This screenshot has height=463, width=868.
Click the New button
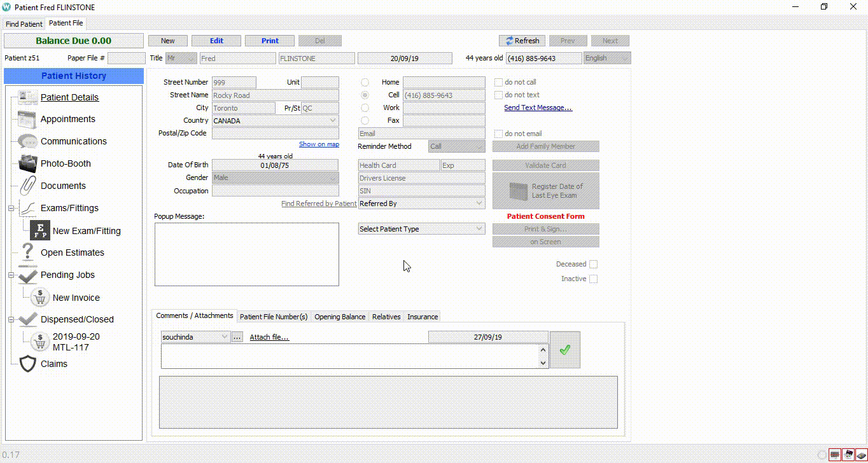(x=167, y=41)
